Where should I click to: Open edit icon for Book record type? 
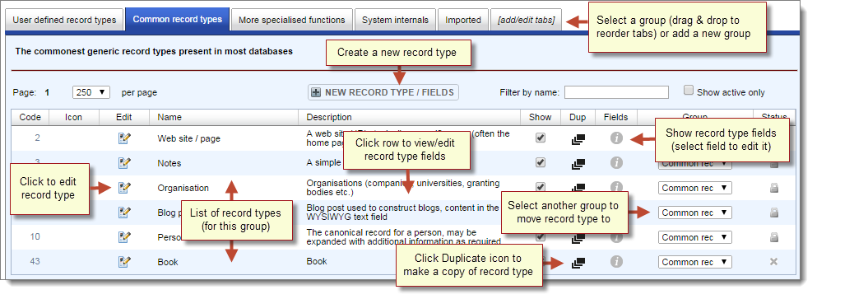point(124,261)
